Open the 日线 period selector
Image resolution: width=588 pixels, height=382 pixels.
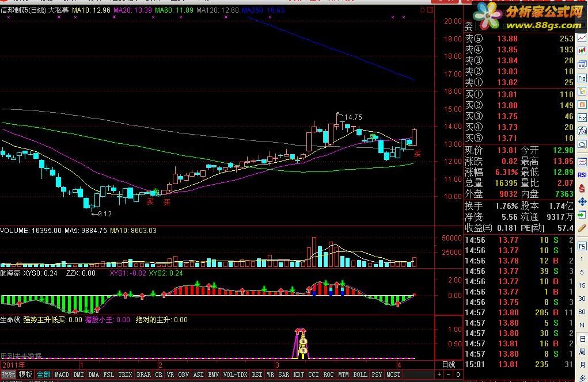(x=449, y=364)
